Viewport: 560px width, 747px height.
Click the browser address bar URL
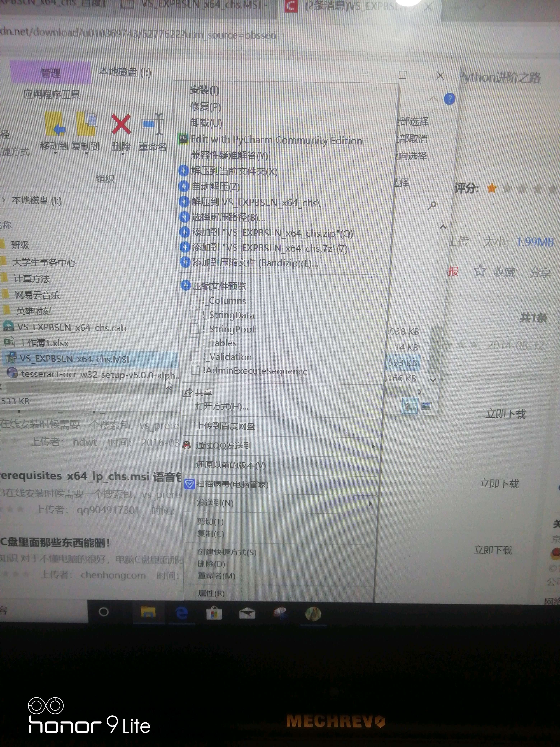point(138,34)
